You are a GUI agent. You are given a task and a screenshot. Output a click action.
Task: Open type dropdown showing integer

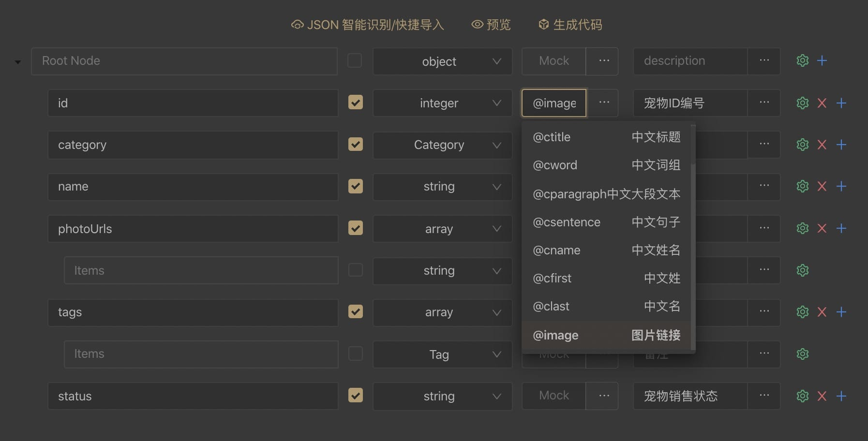point(442,103)
